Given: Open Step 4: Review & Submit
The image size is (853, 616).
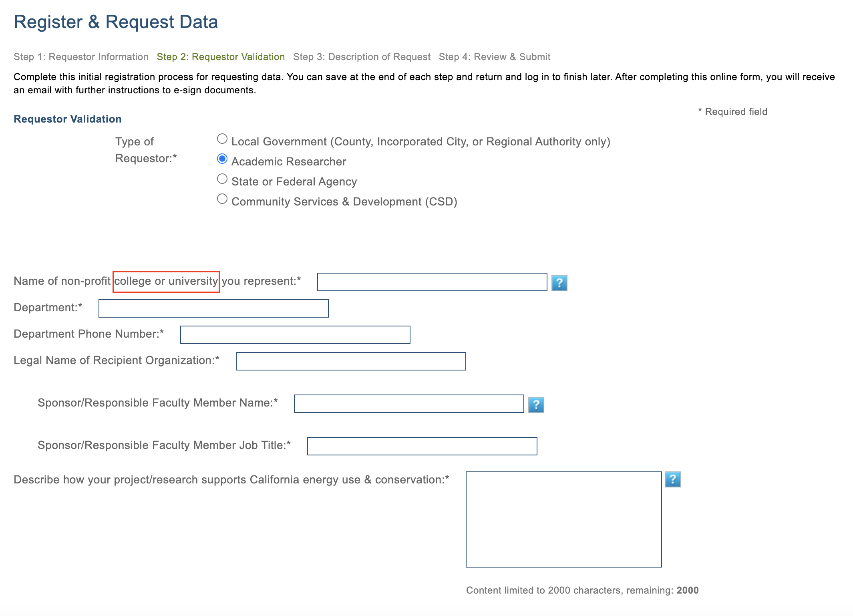Looking at the screenshot, I should point(494,57).
